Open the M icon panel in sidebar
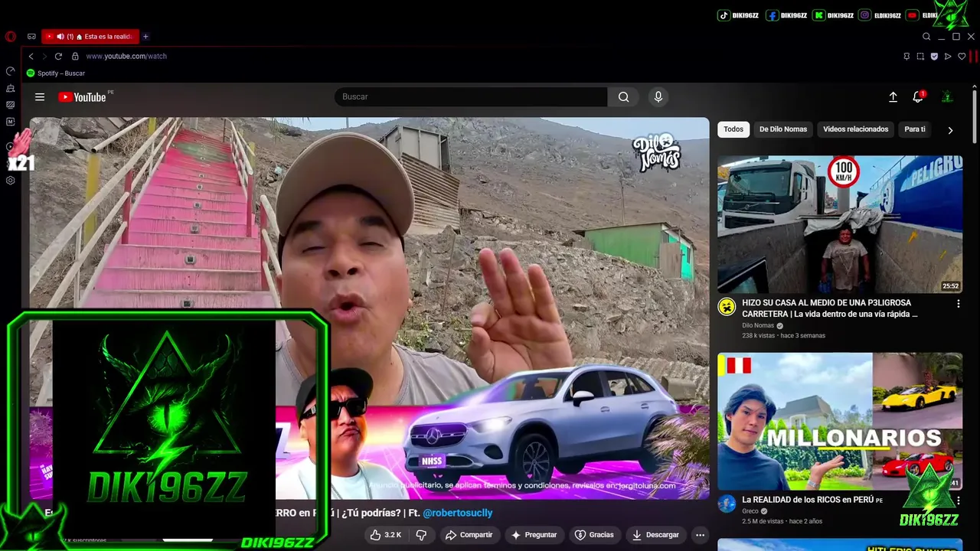Screen dimensions: 980x551 click(x=10, y=122)
